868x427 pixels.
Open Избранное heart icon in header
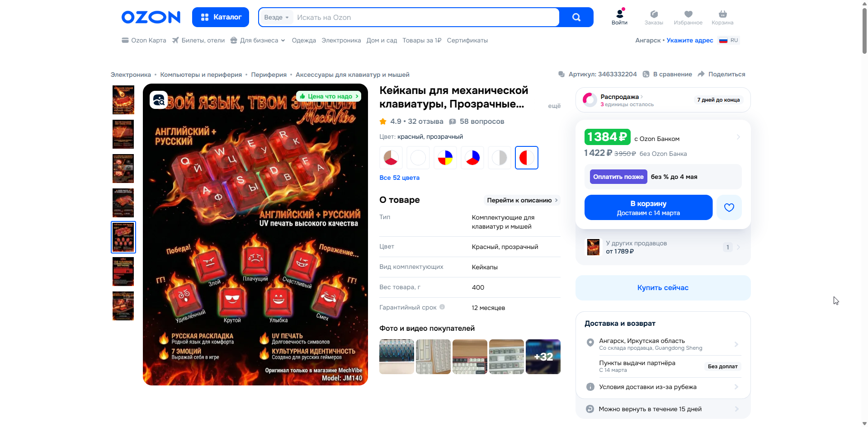688,17
